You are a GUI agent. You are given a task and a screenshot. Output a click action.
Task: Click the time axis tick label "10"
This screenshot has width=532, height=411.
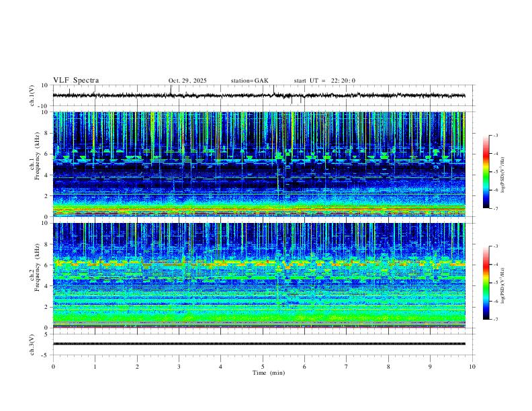coord(472,367)
